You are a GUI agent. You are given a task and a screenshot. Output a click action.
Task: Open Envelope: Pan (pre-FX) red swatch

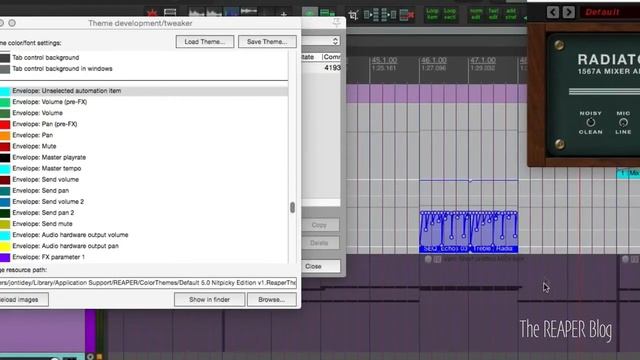(x=5, y=124)
